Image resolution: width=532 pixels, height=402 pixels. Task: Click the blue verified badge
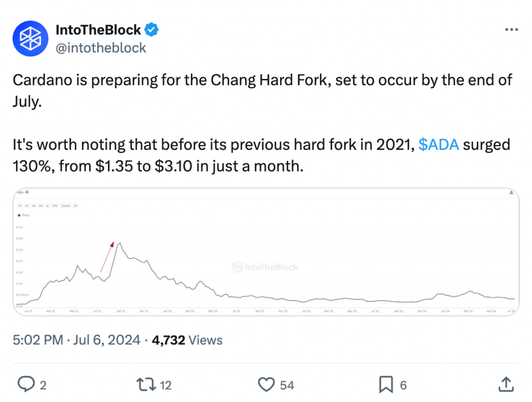(151, 30)
